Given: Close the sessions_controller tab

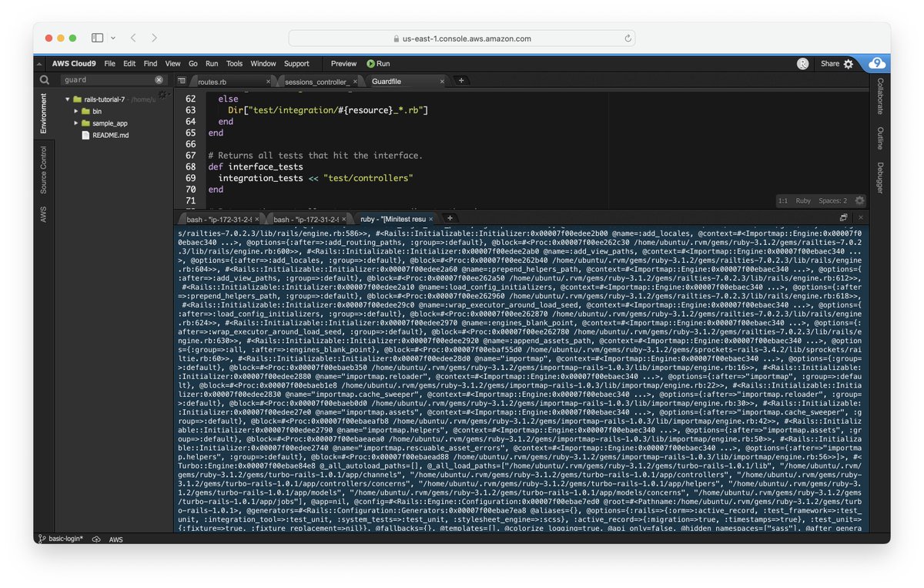Looking at the screenshot, I should click(356, 81).
